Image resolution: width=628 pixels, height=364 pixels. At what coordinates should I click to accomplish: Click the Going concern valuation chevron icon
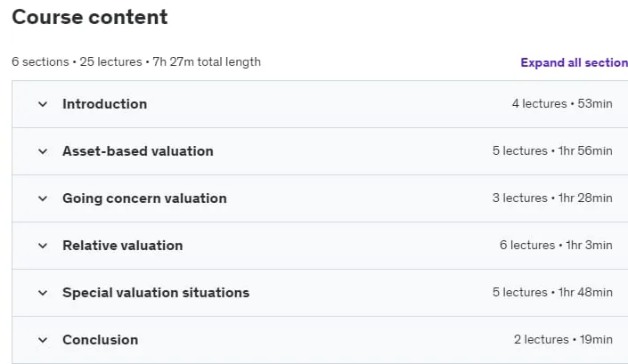point(43,198)
